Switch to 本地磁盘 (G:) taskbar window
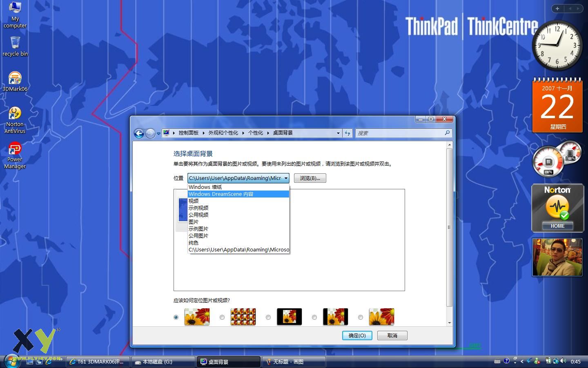Image resolution: width=588 pixels, height=368 pixels. [x=163, y=362]
